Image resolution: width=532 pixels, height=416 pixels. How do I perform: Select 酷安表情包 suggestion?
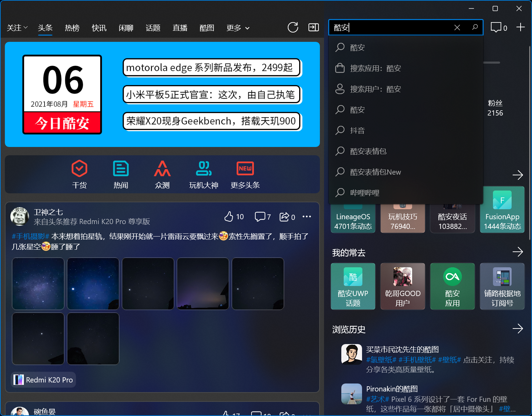click(x=406, y=151)
